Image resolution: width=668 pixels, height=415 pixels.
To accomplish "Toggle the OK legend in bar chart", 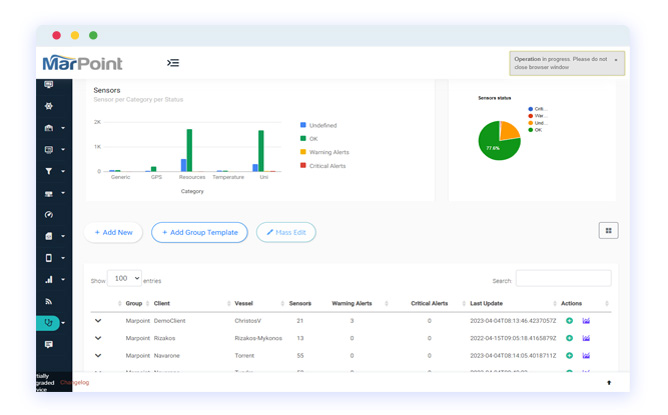I will click(313, 139).
